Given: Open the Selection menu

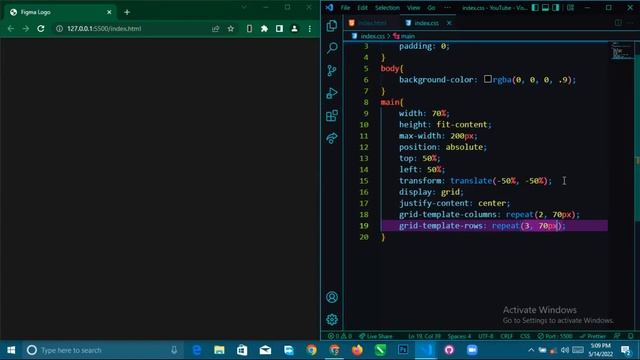Looking at the screenshot, I should (x=387, y=8).
